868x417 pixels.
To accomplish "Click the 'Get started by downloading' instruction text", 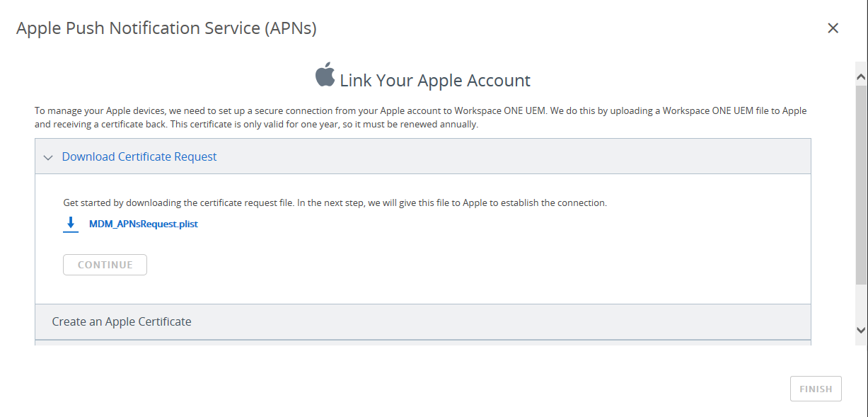I will 335,202.
